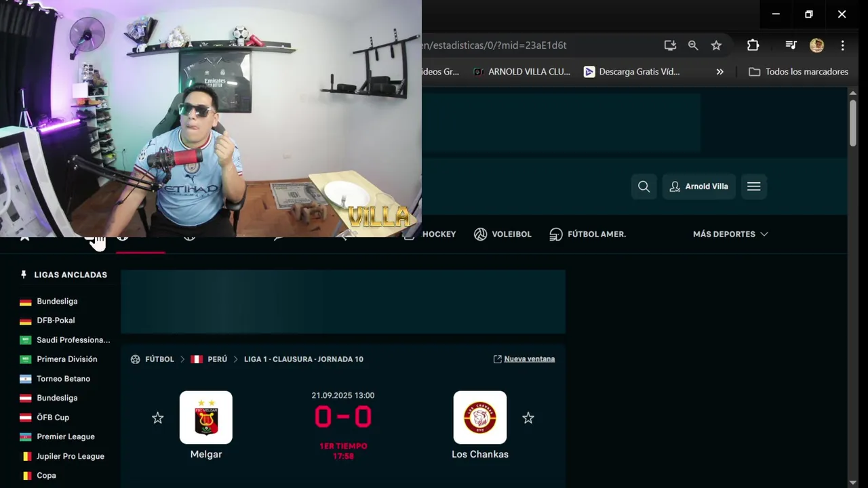Select the FÚTBOL AMER. sport tab
The height and width of the screenshot is (488, 868).
(587, 234)
